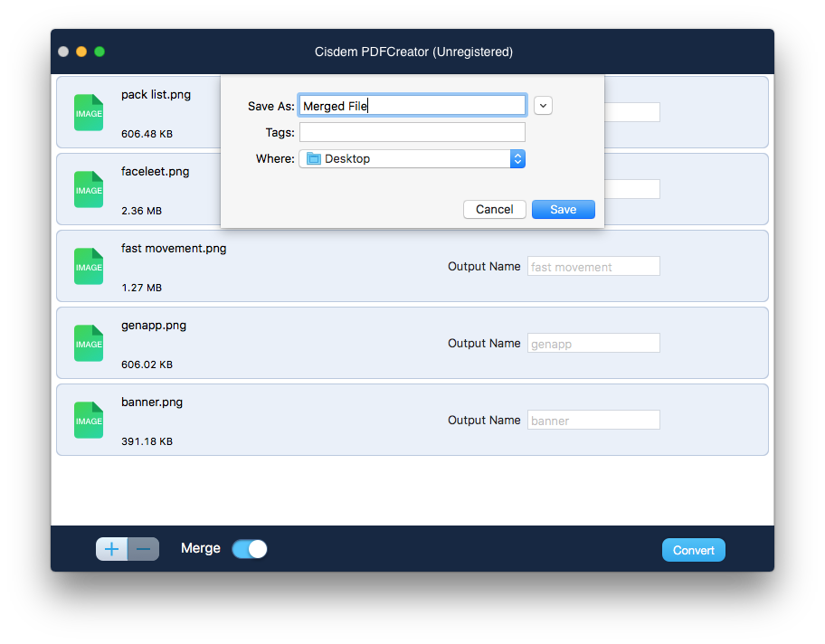This screenshot has height=644, width=825.
Task: Cancel the save dialog
Action: [494, 210]
